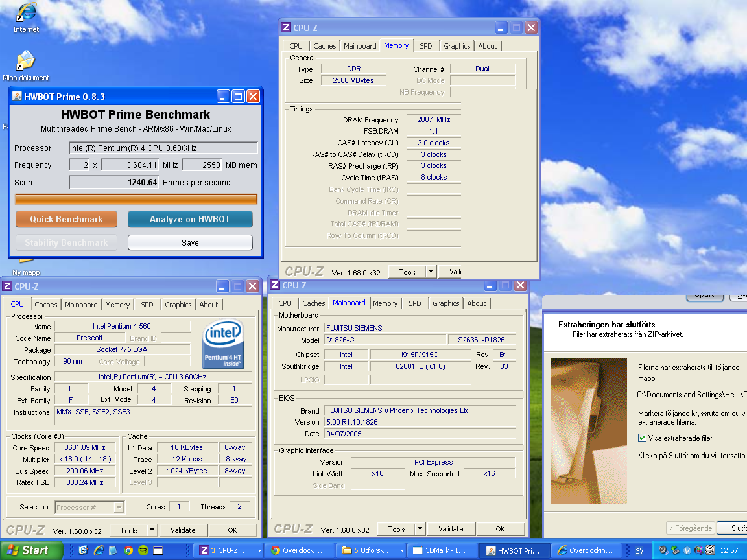The width and height of the screenshot is (747, 560).
Task: Select About tab in Memory CPU-Z window
Action: point(488,46)
